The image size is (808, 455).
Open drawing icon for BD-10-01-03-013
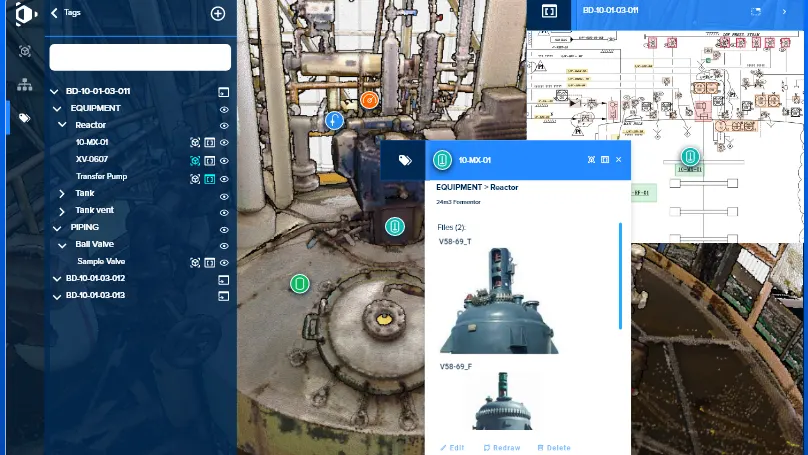[224, 296]
